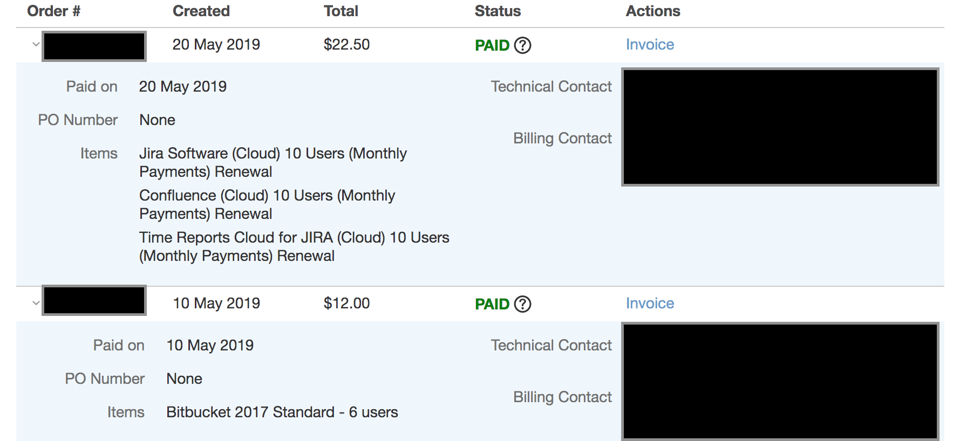The width and height of the screenshot is (980, 441).
Task: Click the Time Reports Cloud for JIRA item
Action: [294, 247]
